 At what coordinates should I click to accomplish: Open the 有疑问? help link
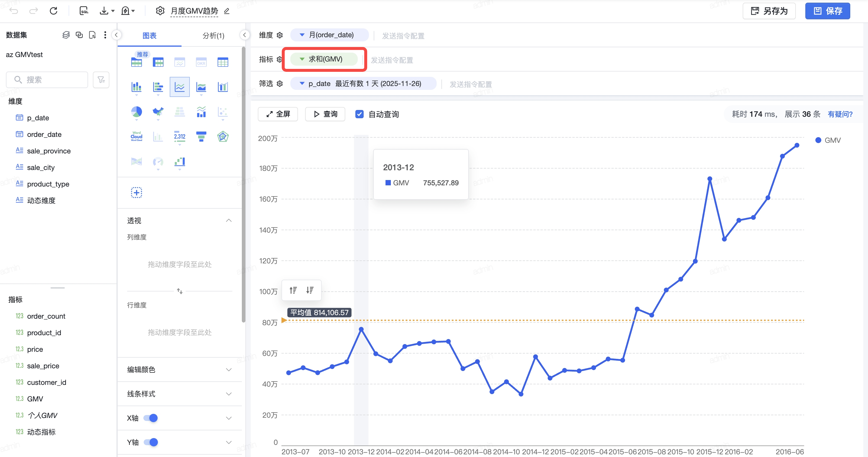840,114
